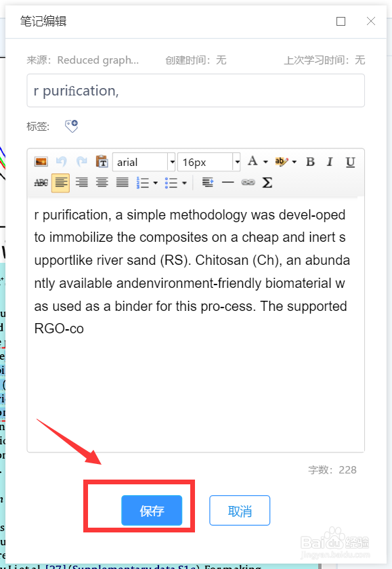Expand numbered list style dropdown arrow
The image size is (392, 569).
pyautogui.click(x=156, y=183)
